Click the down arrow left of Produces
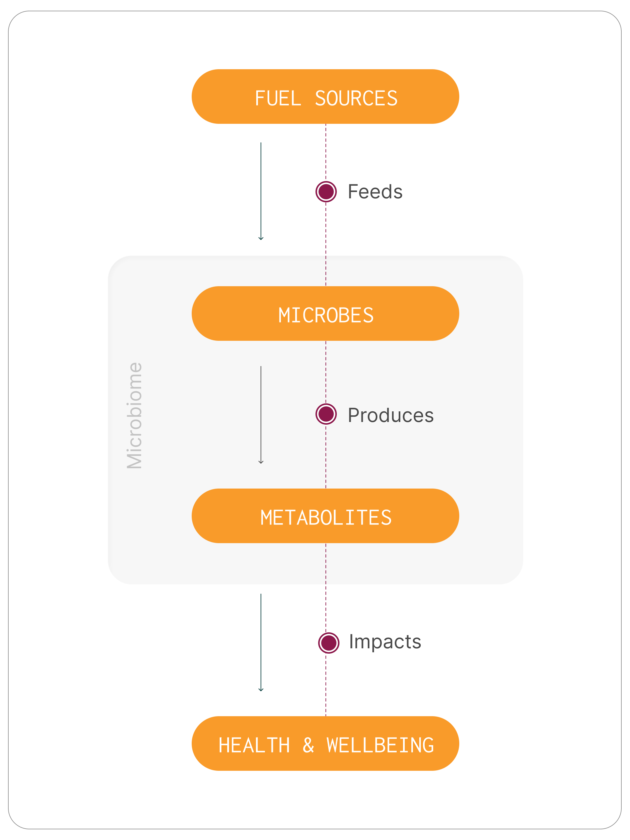The width and height of the screenshot is (630, 840). click(x=261, y=415)
